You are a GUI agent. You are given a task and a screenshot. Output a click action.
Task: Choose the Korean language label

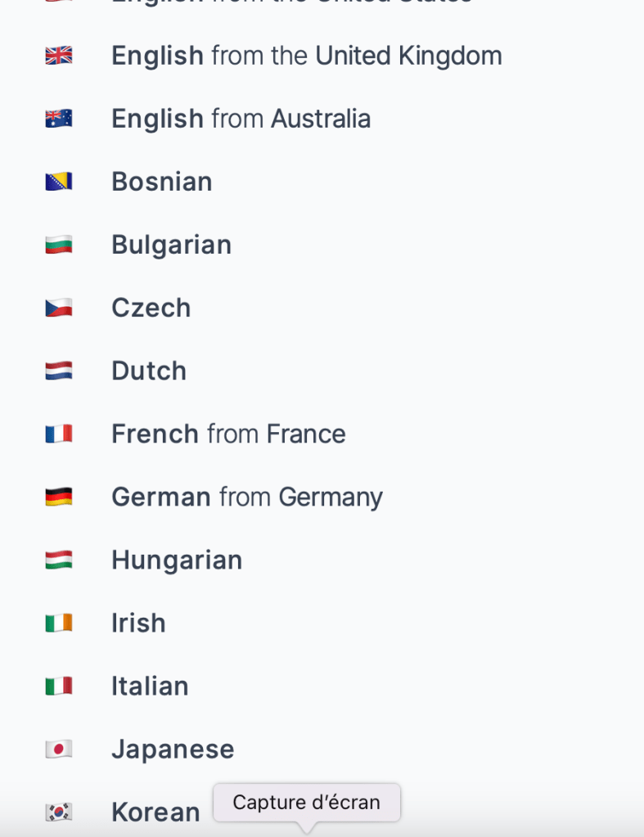coord(155,812)
